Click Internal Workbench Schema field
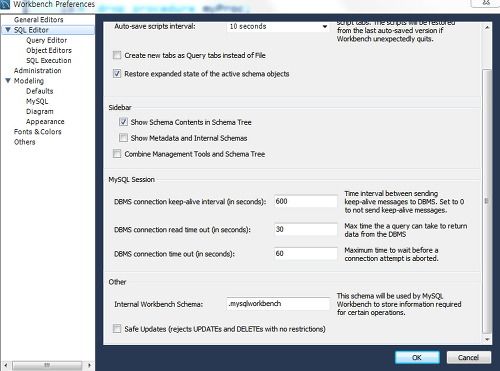Screen dimensions: 500x371 pyautogui.click(x=278, y=304)
